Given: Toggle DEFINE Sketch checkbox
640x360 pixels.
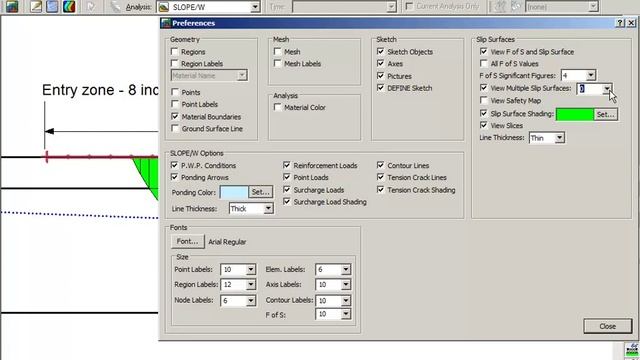Looking at the screenshot, I should point(380,88).
